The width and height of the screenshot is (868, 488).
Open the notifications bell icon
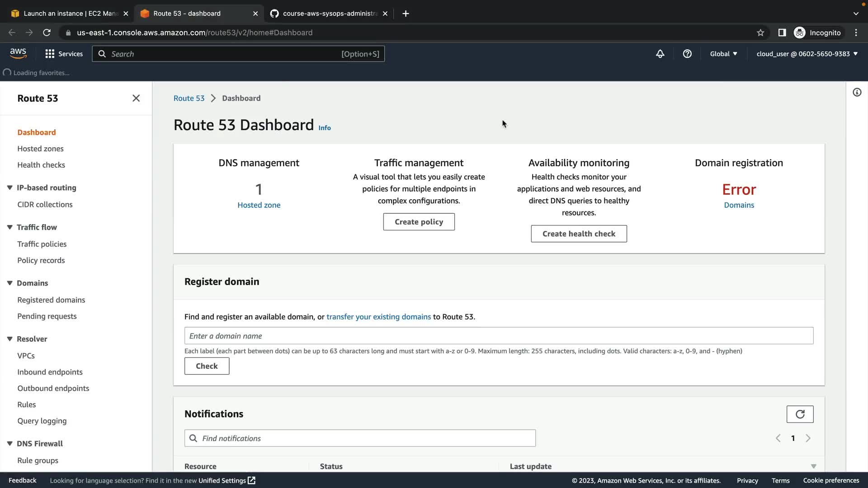(660, 54)
